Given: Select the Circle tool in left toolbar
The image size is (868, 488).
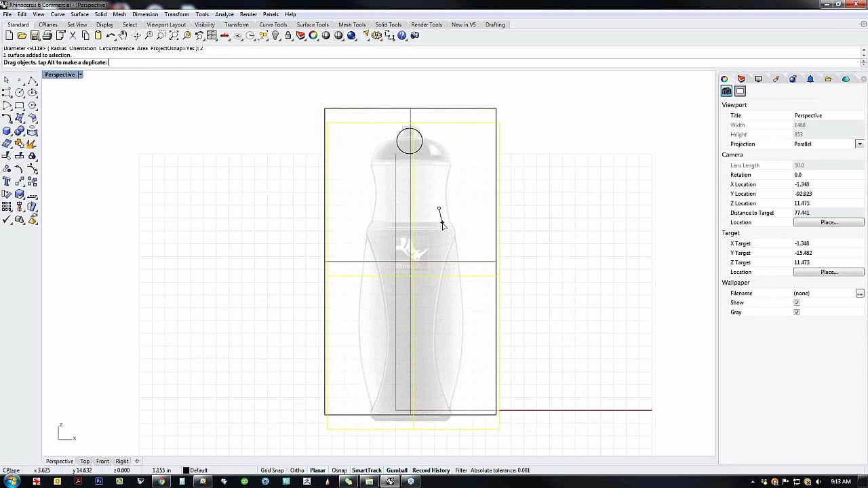Looking at the screenshot, I should [20, 93].
